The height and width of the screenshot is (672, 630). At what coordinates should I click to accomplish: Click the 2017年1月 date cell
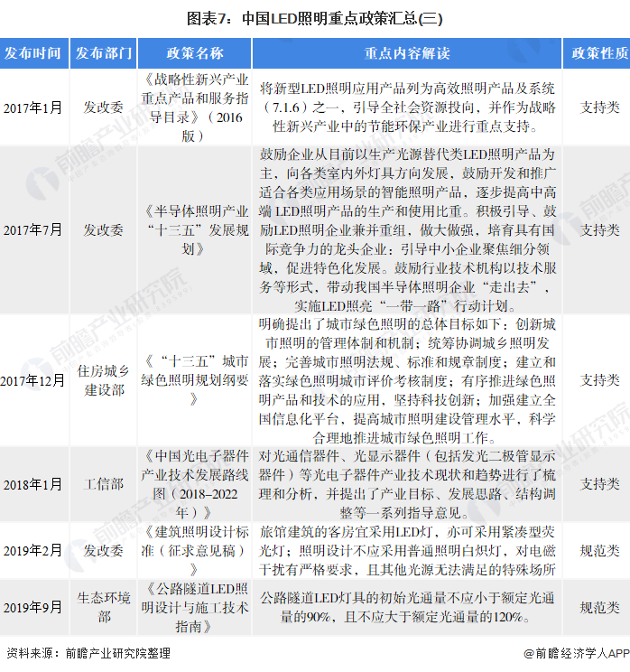pos(33,107)
